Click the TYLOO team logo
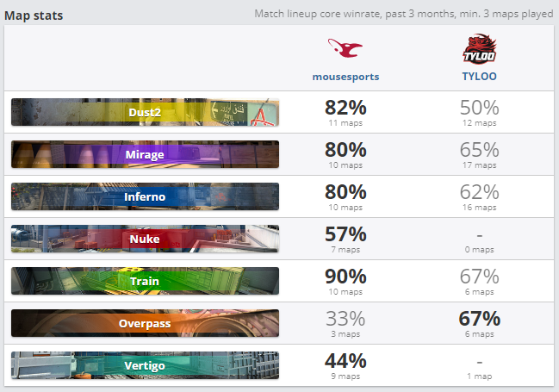559x392 pixels. point(479,49)
